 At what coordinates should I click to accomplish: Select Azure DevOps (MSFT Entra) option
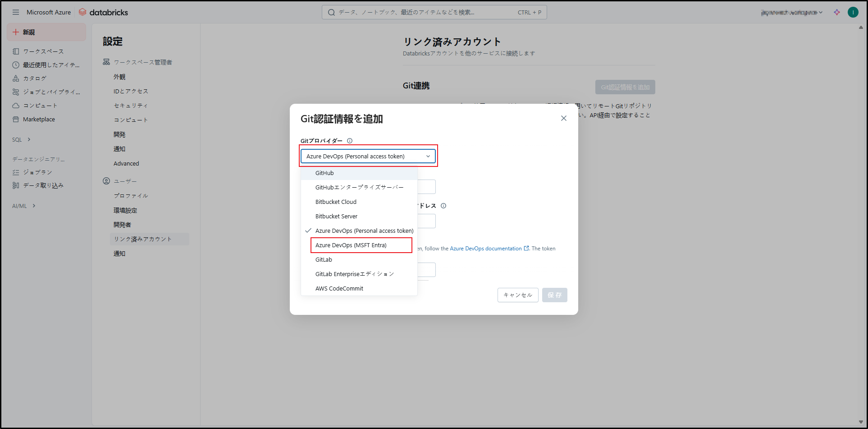[359, 245]
